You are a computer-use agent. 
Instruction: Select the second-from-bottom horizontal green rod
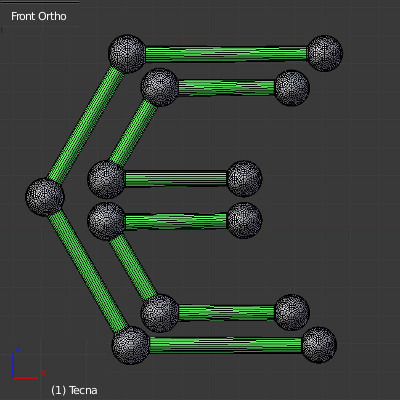227,313
